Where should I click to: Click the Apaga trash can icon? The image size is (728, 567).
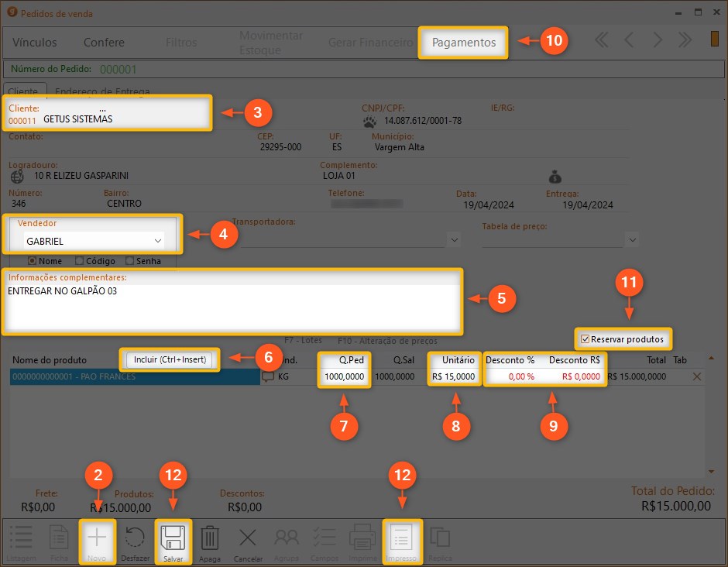tap(210, 538)
